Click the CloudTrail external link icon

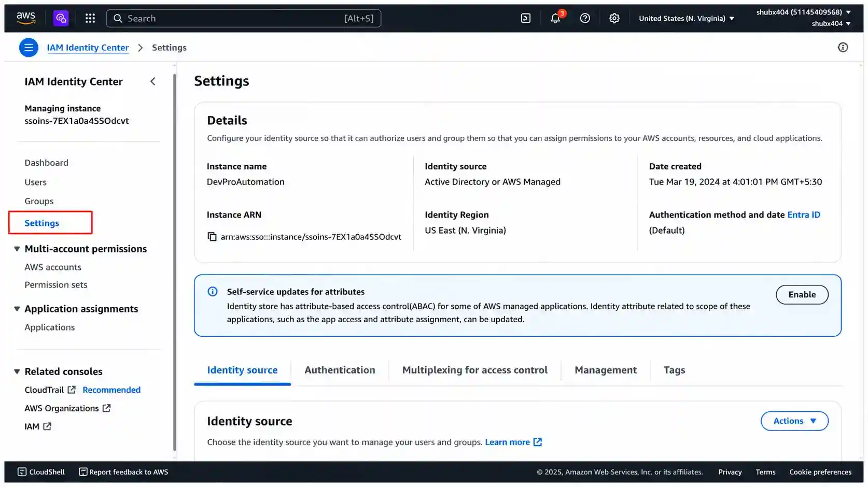pyautogui.click(x=72, y=390)
